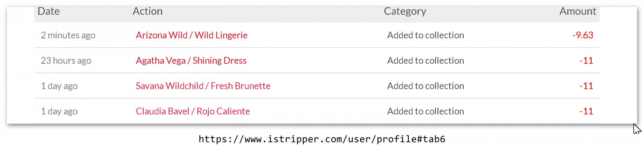Click the -9.63 amount value

coord(582,35)
